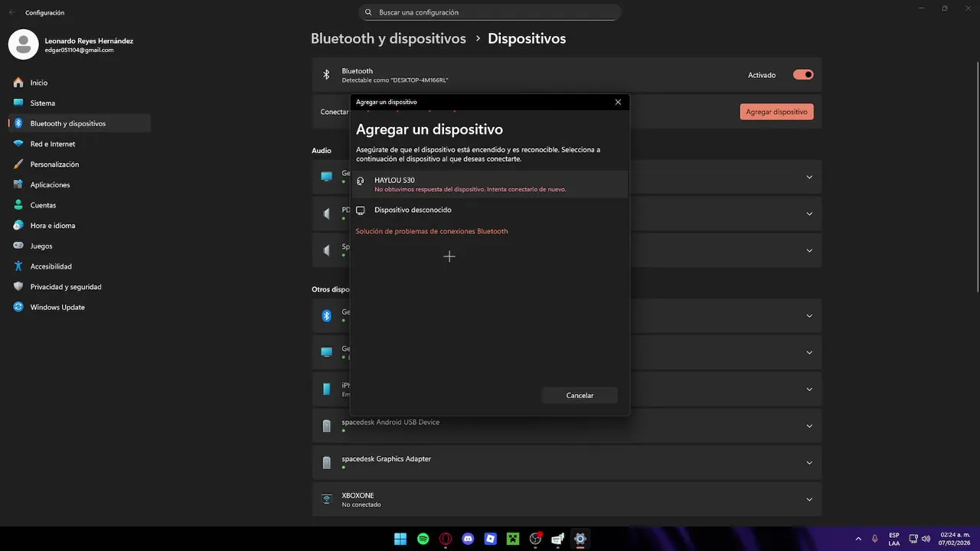Go back using the Configuración back arrow
Viewport: 980px width, 551px height.
(11, 12)
